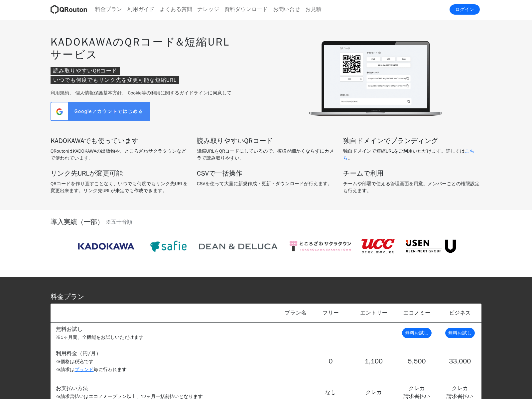Click the フリー plan column header
The image size is (532, 399).
331,313
